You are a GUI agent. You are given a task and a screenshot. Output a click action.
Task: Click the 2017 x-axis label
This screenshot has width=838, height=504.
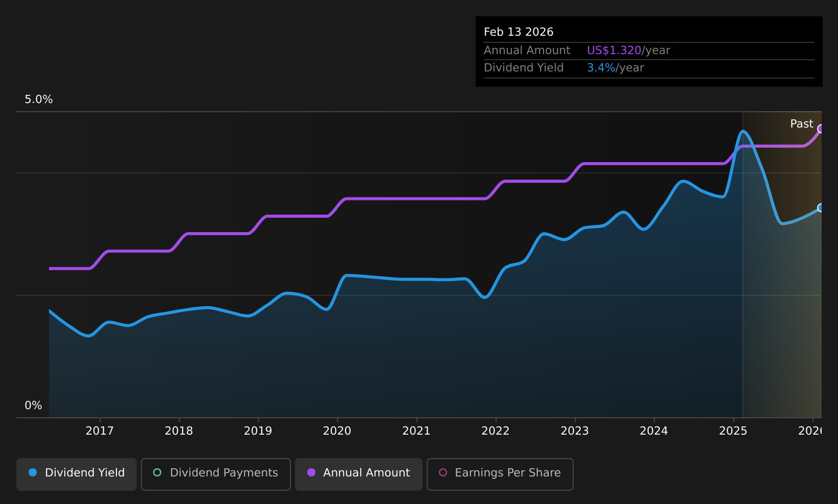(100, 431)
